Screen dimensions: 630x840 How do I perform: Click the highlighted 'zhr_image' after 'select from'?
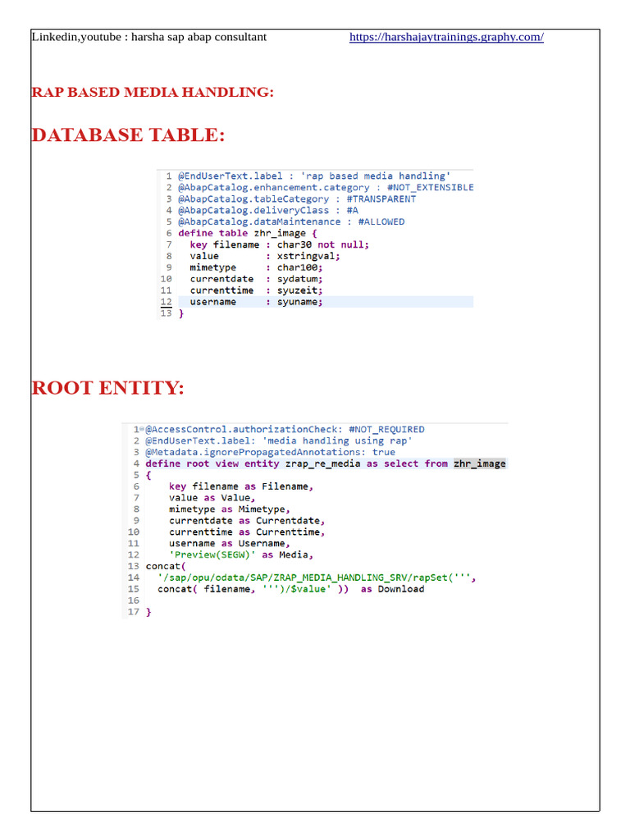coord(479,464)
